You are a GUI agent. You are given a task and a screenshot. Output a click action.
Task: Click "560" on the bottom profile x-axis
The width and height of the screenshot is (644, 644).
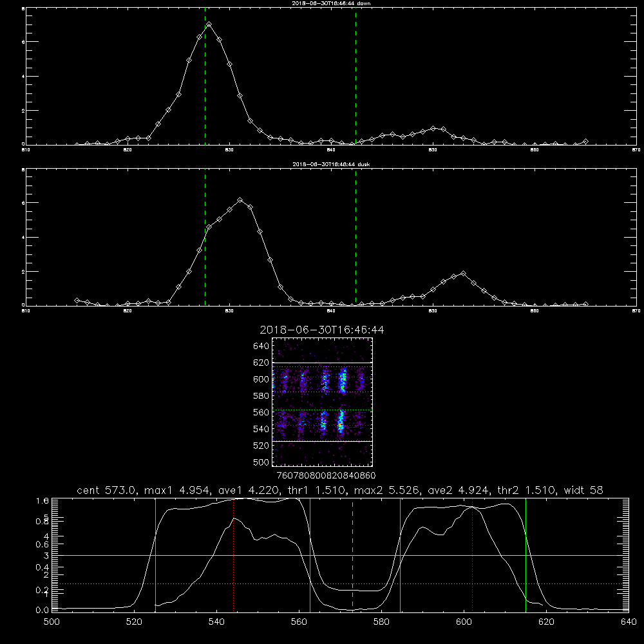pyautogui.click(x=299, y=622)
